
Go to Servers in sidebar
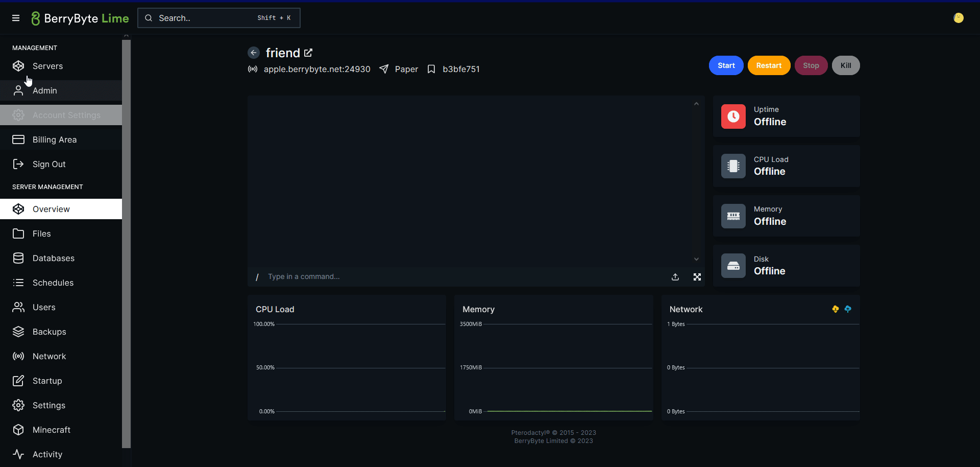[x=61, y=66]
